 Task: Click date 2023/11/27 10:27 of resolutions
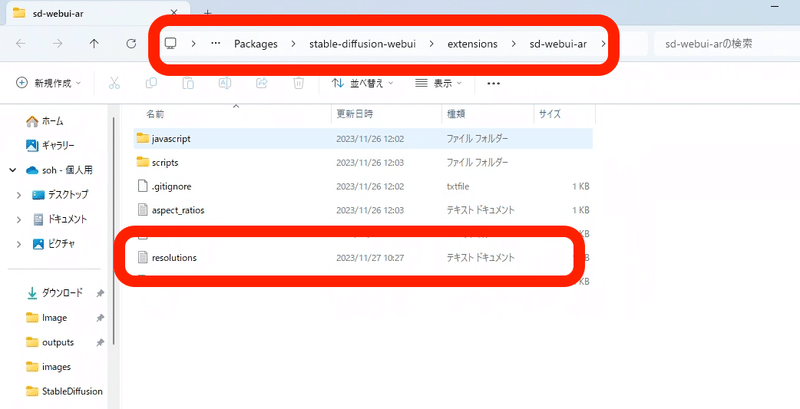(x=370, y=258)
